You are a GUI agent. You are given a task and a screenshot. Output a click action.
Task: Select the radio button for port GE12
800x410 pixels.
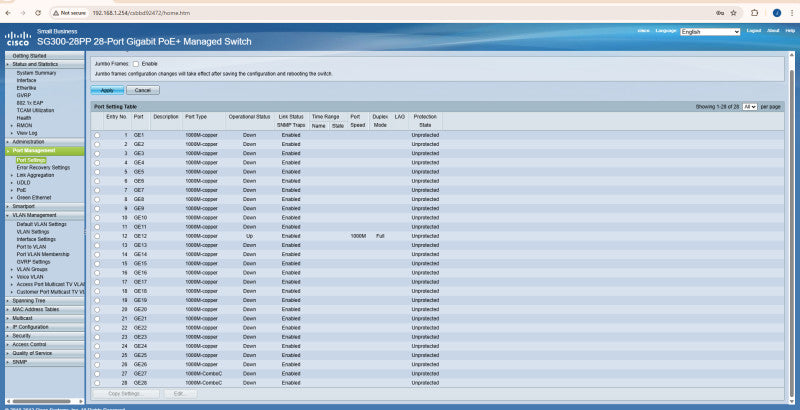pyautogui.click(x=97, y=236)
